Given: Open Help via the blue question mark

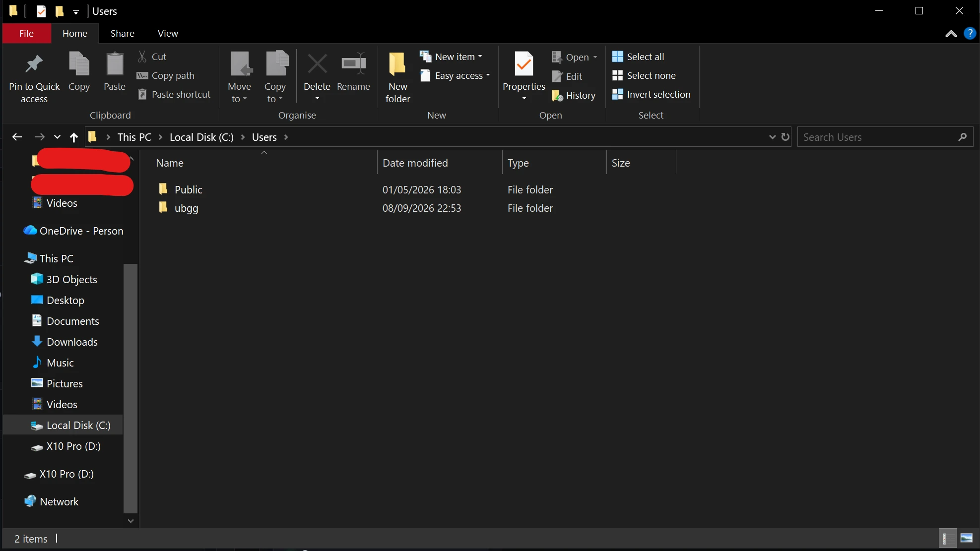Looking at the screenshot, I should [970, 33].
